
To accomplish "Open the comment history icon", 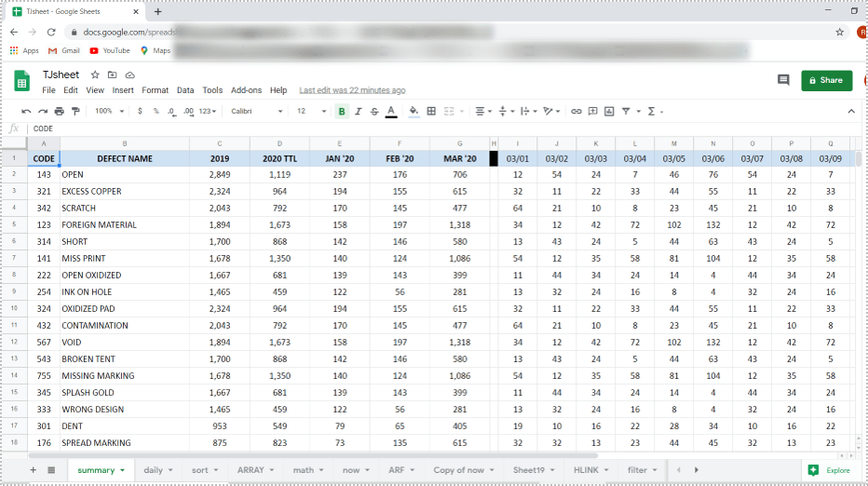I will [783, 80].
